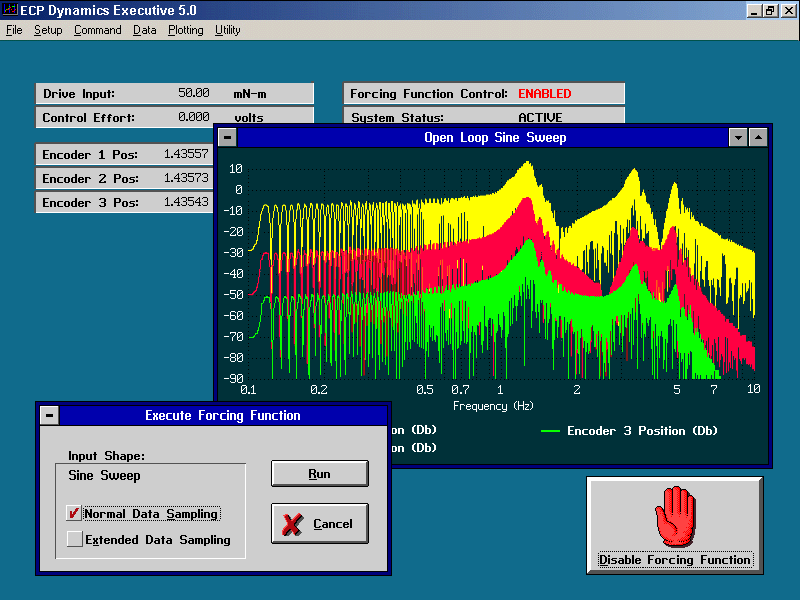Enable Extended Data Sampling checkbox
The width and height of the screenshot is (800, 600).
74,539
